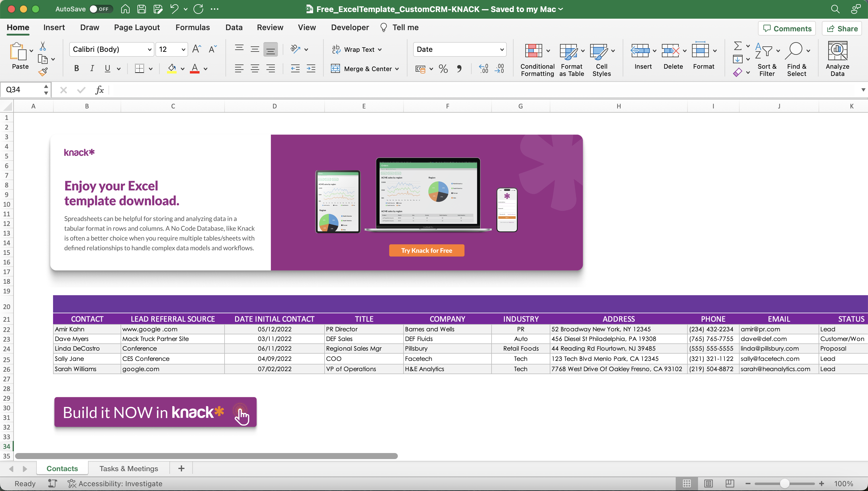Toggle right text alignment
Image resolution: width=868 pixels, height=491 pixels.
pos(271,68)
